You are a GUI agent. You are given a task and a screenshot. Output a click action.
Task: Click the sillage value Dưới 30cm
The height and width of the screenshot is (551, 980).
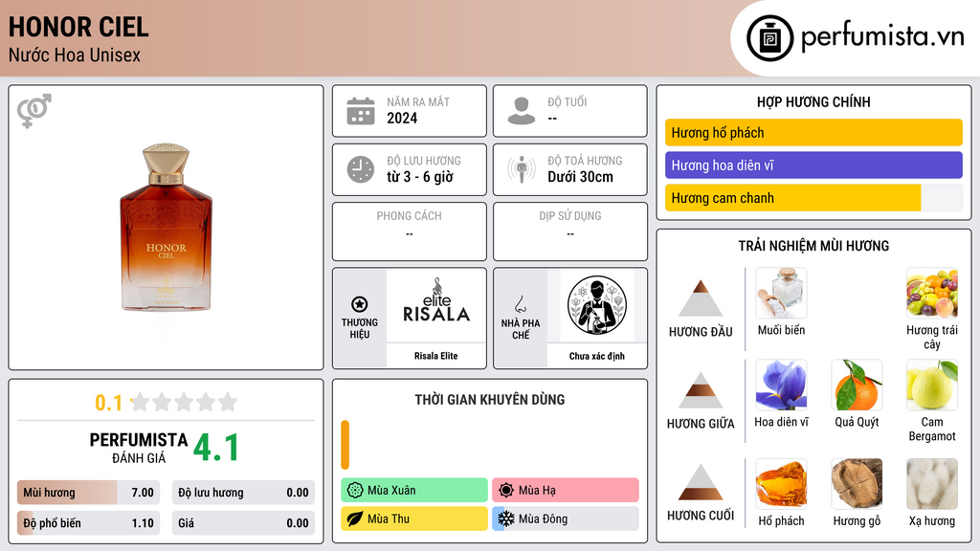581,177
